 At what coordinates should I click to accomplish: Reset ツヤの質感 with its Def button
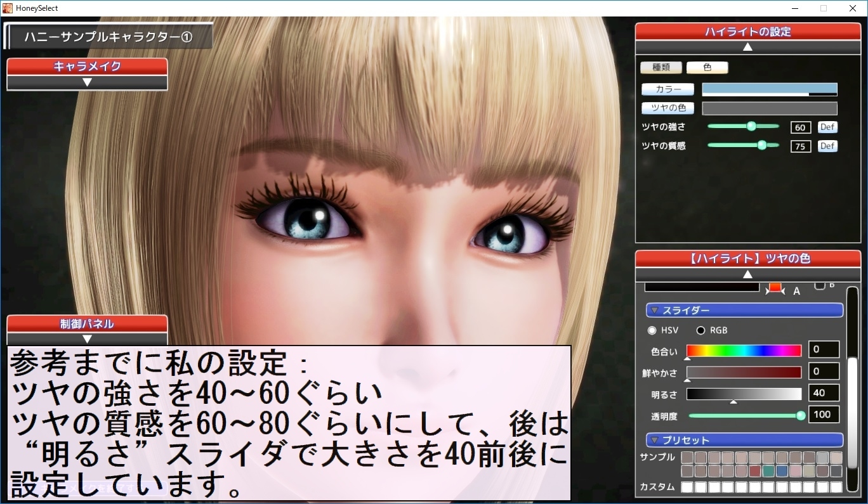pyautogui.click(x=827, y=146)
